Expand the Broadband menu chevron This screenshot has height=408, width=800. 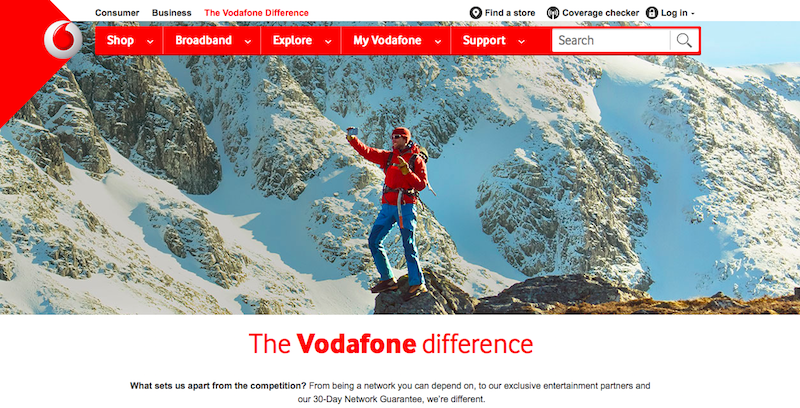point(248,42)
